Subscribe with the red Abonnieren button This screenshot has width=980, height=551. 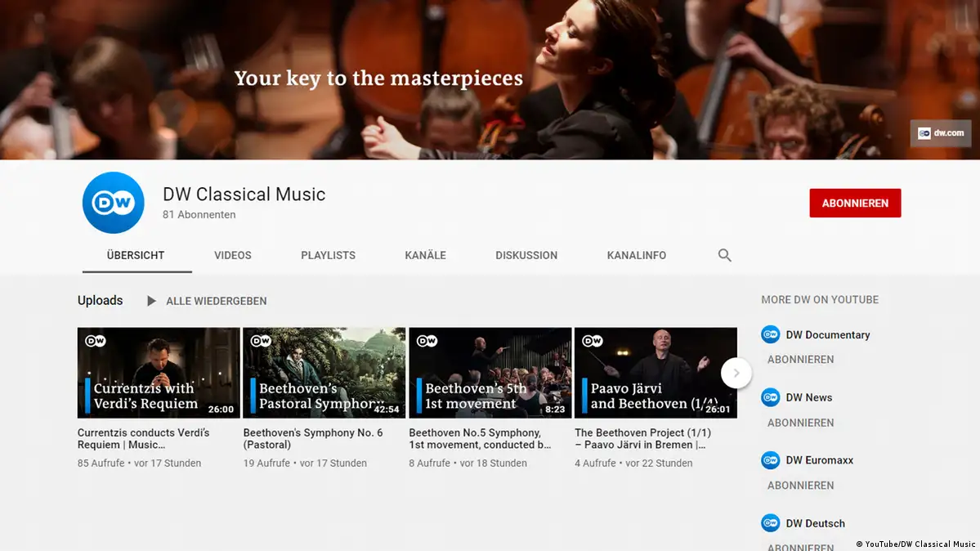point(855,204)
